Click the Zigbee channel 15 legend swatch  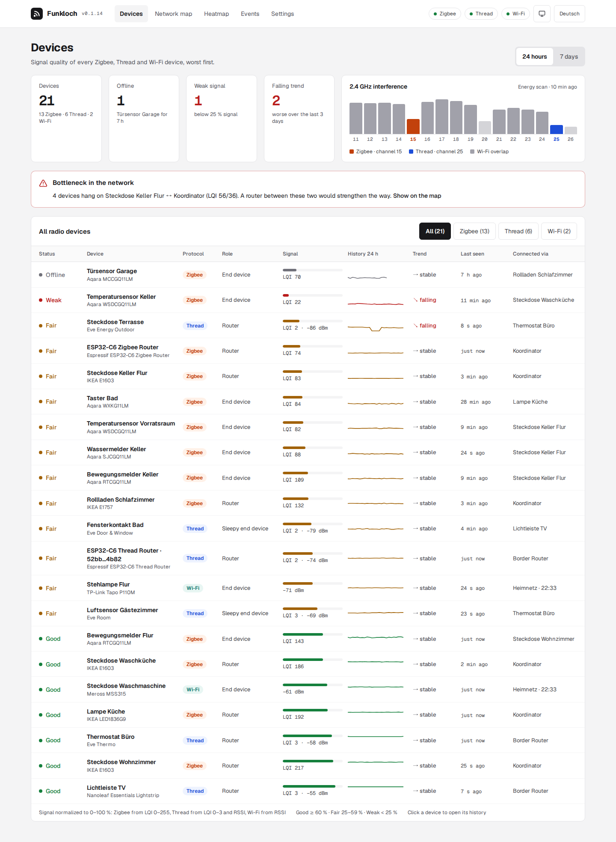[x=352, y=152]
